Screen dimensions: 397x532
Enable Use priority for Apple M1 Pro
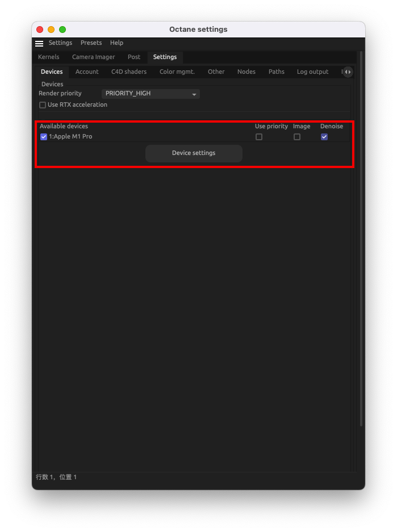(x=259, y=137)
